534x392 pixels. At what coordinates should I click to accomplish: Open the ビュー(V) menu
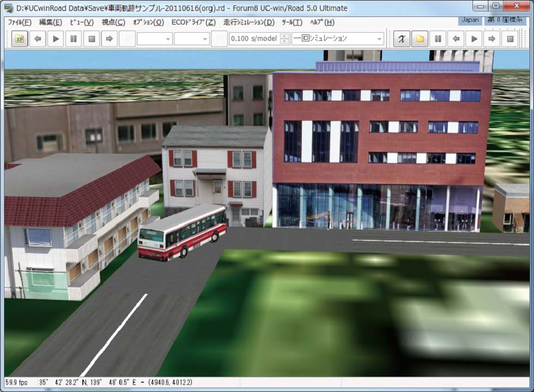(x=81, y=22)
